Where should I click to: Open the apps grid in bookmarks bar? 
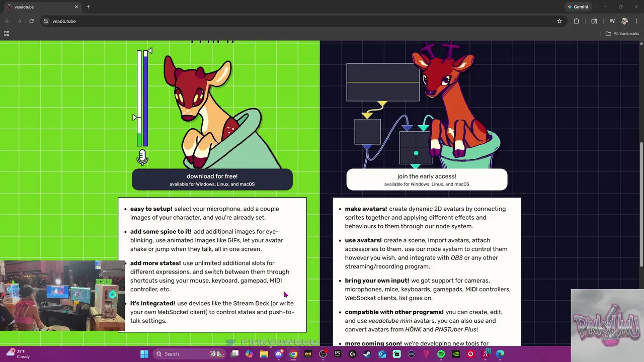tap(7, 34)
